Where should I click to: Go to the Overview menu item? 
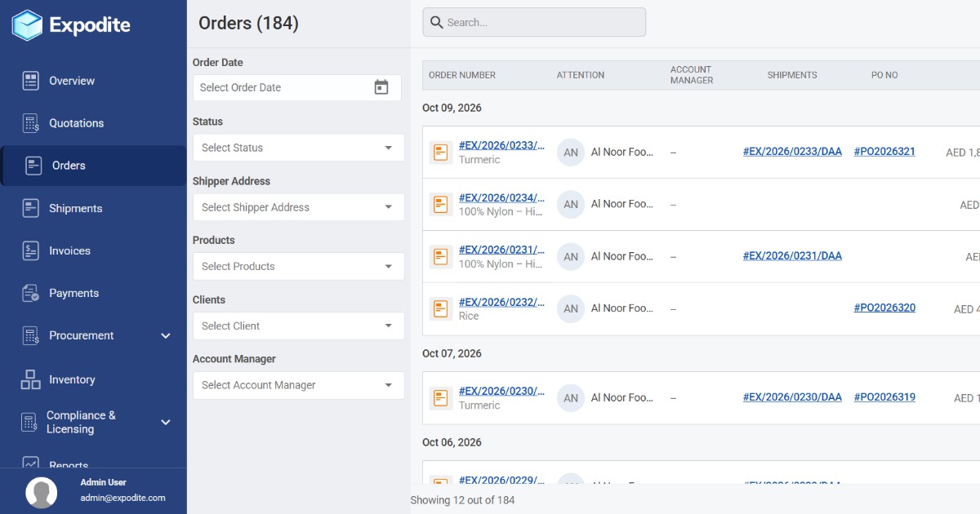[72, 81]
